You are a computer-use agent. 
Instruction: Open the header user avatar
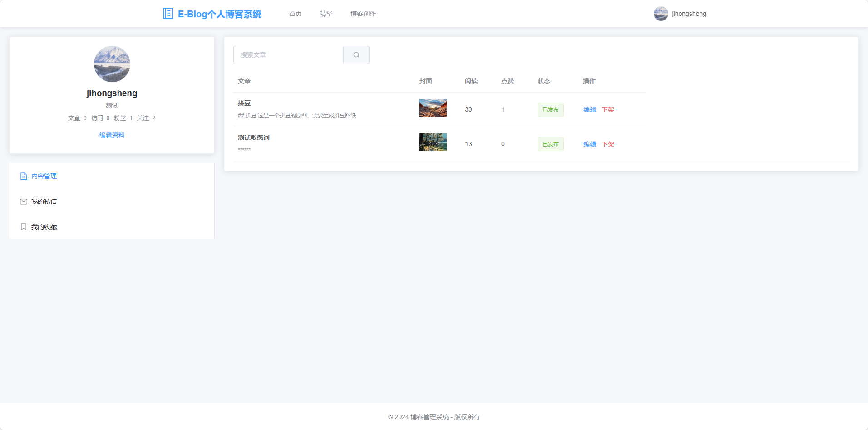point(661,14)
